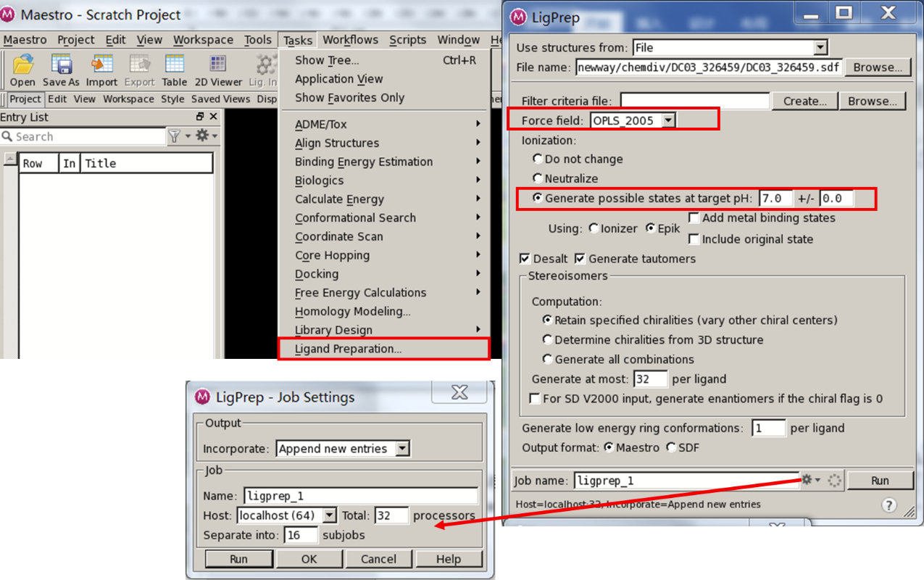
Task: Click Cancel in LigPrep Job Settings
Action: 378,559
